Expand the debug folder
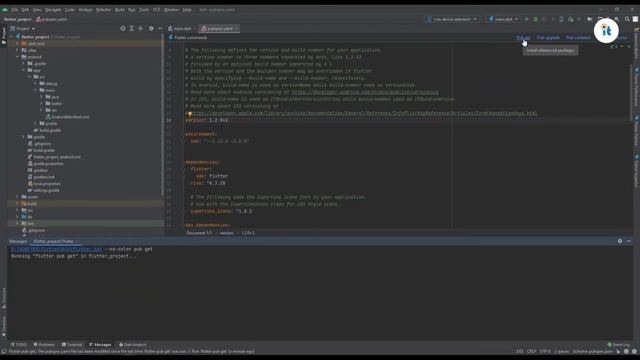640x360 pixels. coord(36,84)
